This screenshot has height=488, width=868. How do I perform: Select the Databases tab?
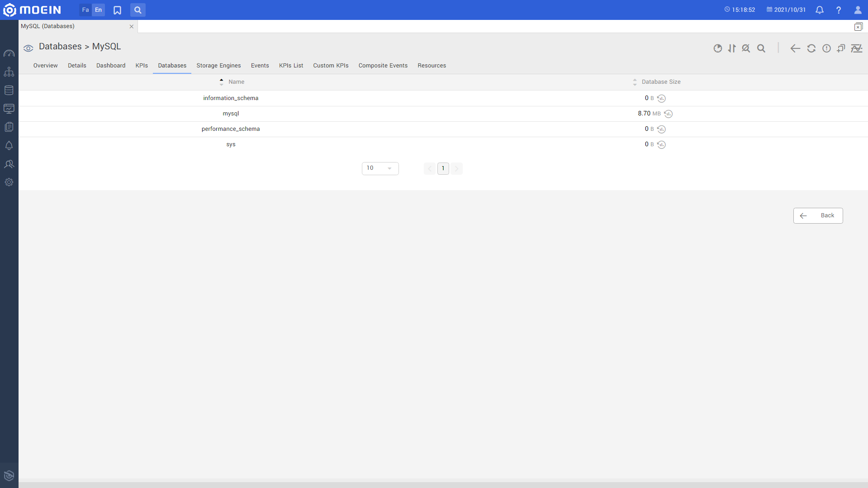(x=172, y=66)
